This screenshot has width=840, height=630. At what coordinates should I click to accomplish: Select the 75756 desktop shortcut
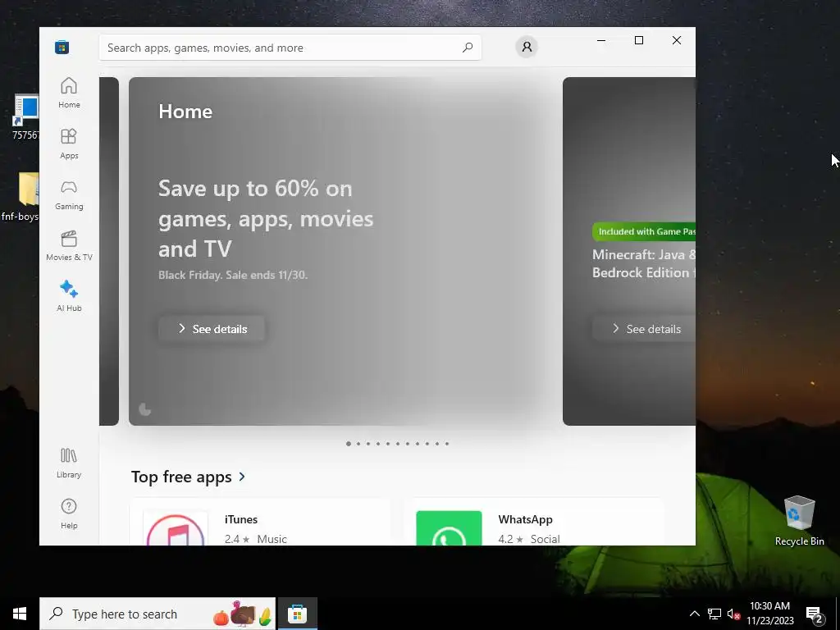tap(25, 116)
